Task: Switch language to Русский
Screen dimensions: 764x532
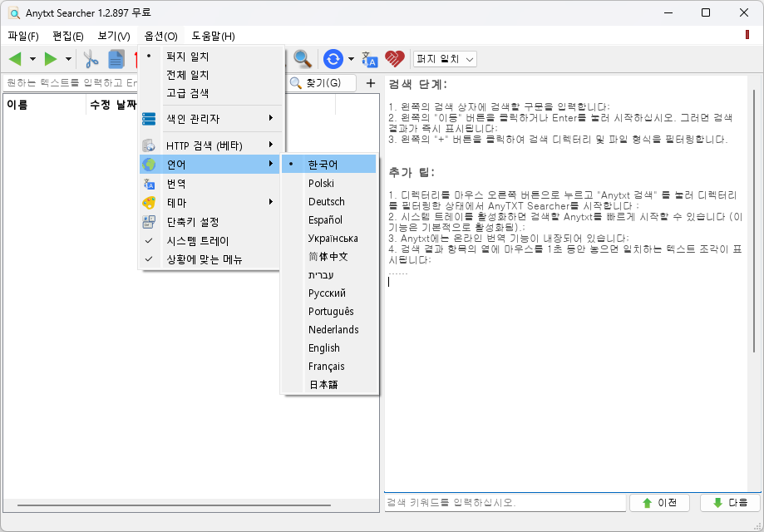Action: pos(329,293)
